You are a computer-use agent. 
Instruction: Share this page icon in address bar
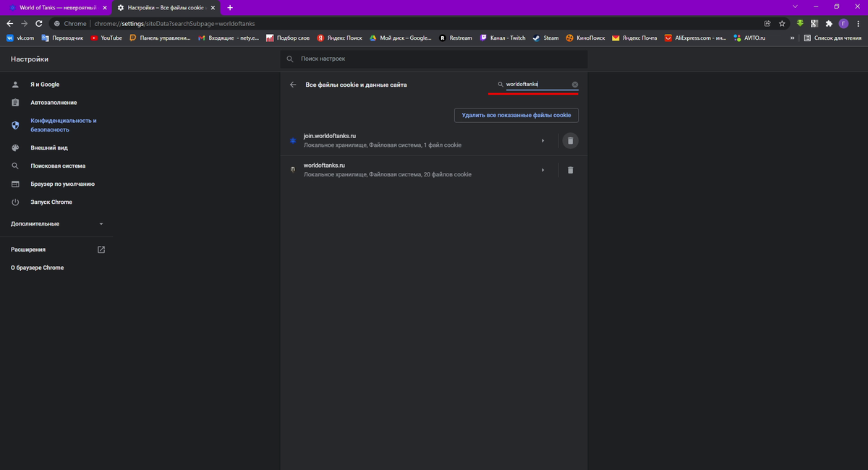(x=767, y=23)
